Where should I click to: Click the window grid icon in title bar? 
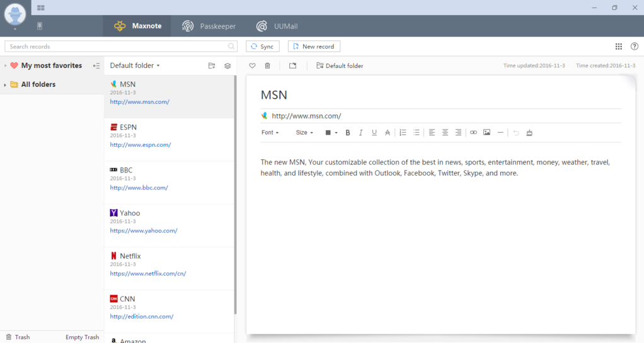coord(41,8)
